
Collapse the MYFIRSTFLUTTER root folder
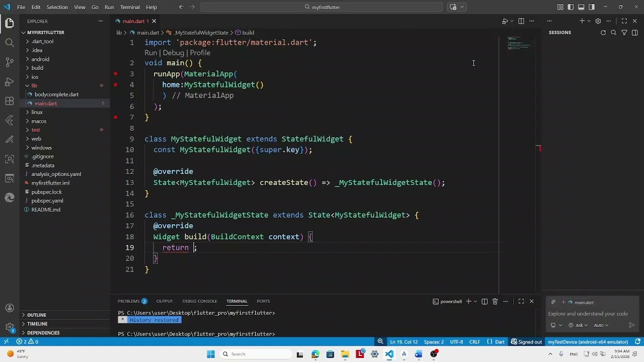[x=45, y=32]
